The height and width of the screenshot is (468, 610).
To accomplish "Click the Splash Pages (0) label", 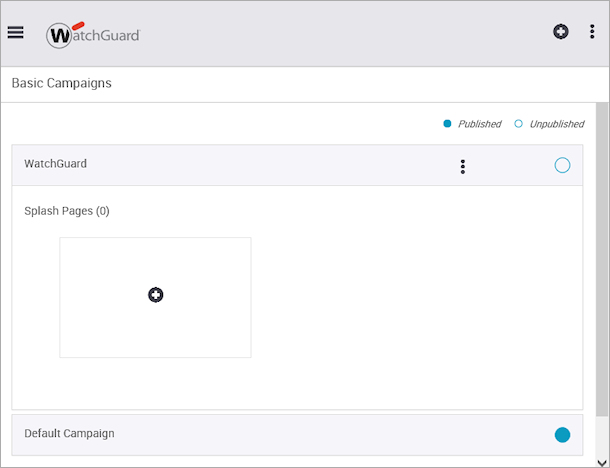I will 67,211.
